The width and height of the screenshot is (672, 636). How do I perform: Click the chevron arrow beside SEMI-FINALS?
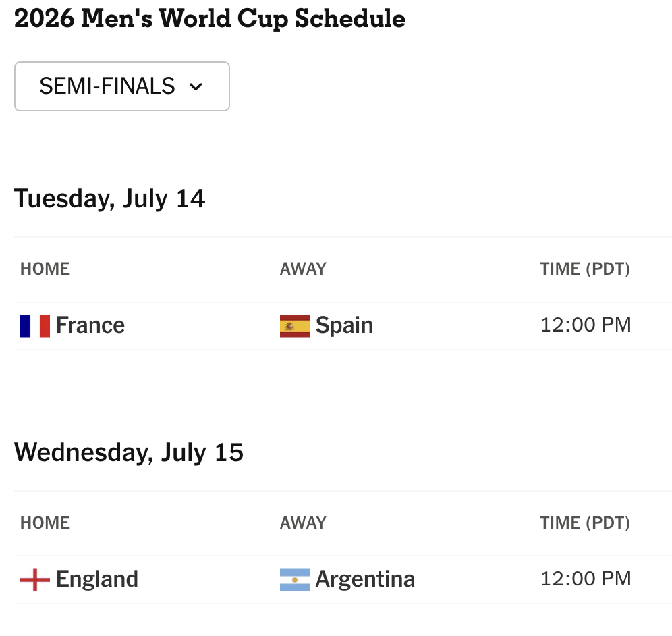point(196,87)
